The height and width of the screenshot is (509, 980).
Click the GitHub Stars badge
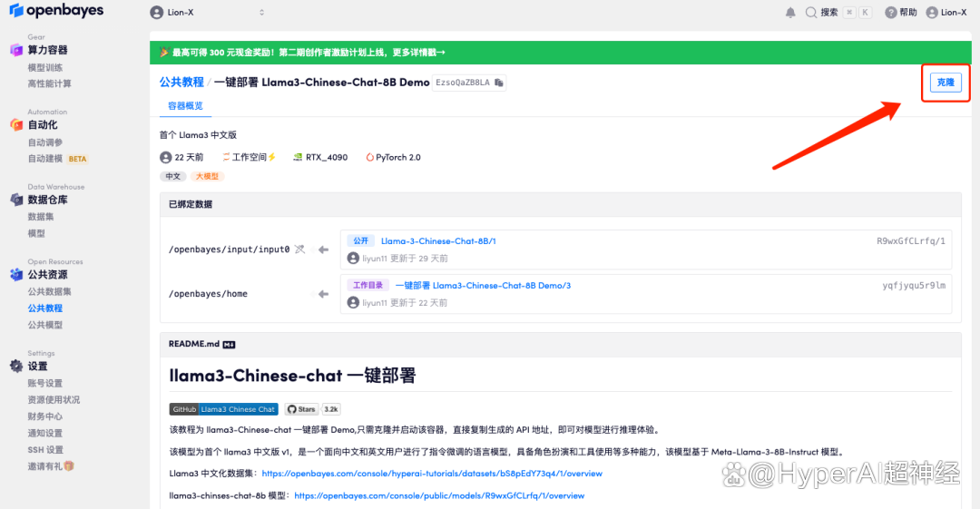click(301, 409)
